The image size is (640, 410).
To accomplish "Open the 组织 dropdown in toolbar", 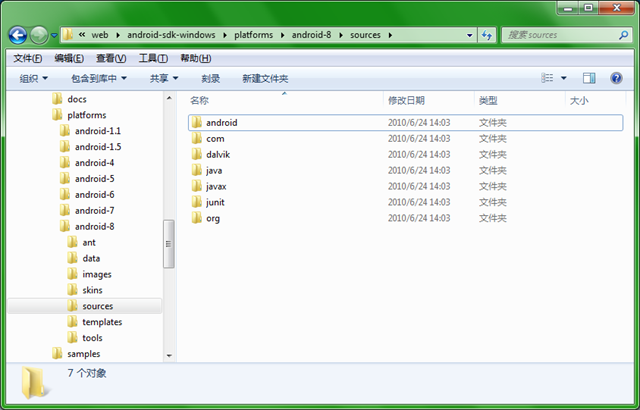I will tap(34, 78).
